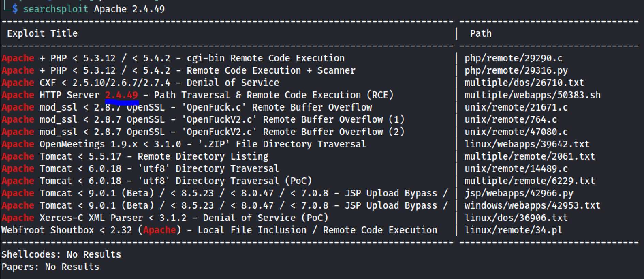Select the linux/webapps/39642.txt path
The height and width of the screenshot is (279, 644).
coord(527,144)
